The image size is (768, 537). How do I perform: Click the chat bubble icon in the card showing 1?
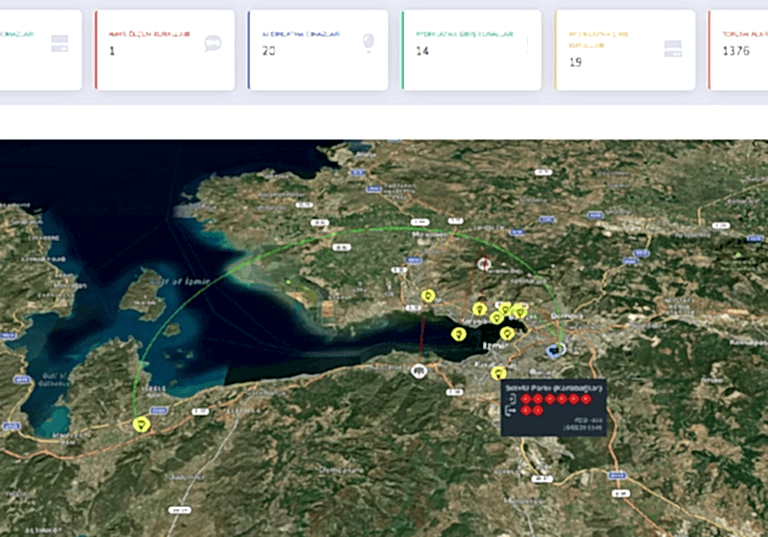pos(213,43)
